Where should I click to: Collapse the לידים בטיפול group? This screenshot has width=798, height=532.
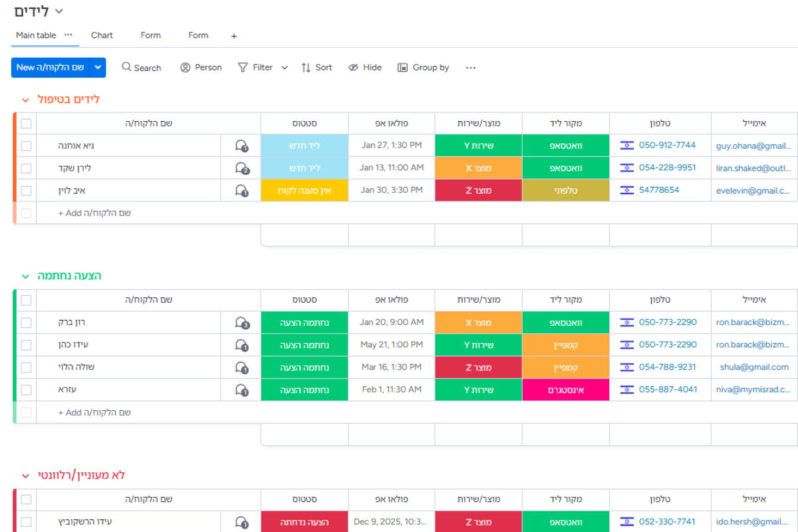pos(25,100)
